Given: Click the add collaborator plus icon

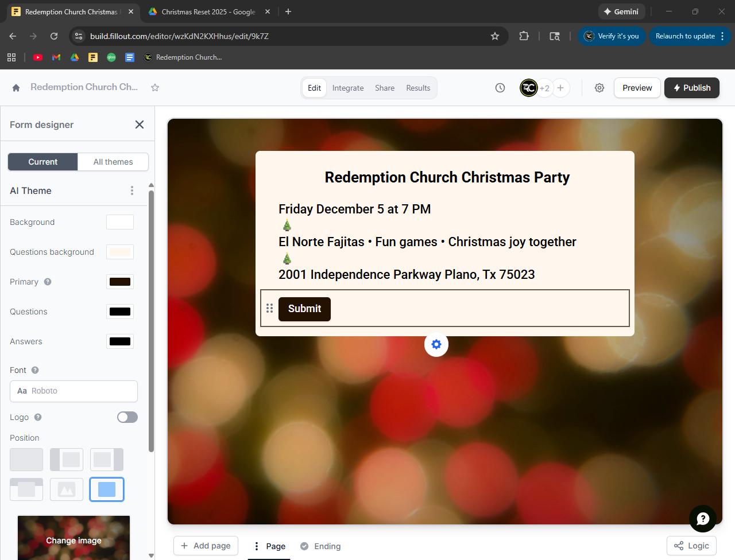Looking at the screenshot, I should (560, 88).
